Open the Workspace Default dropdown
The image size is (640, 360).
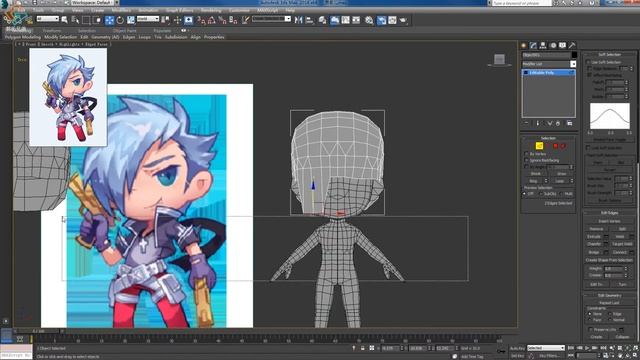94,3
